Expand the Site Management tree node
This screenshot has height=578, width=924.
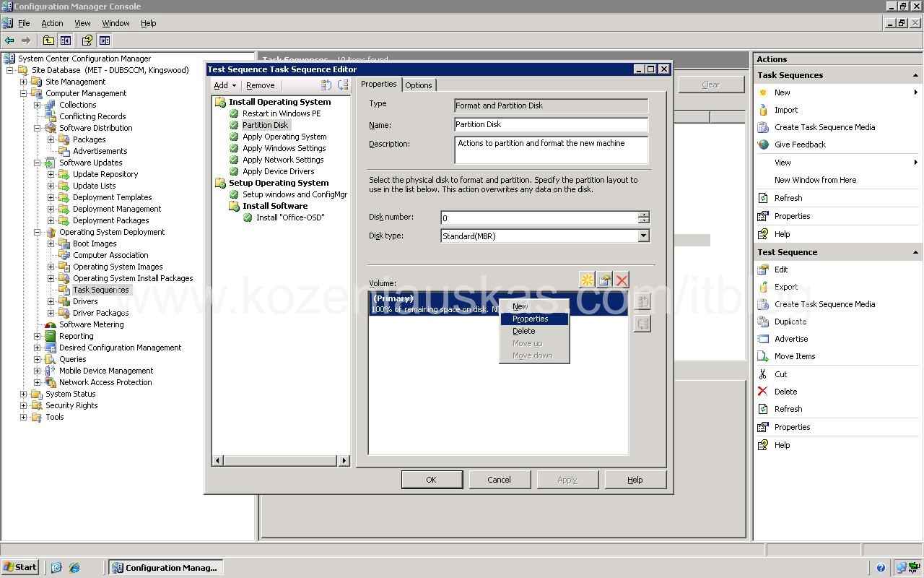23,82
